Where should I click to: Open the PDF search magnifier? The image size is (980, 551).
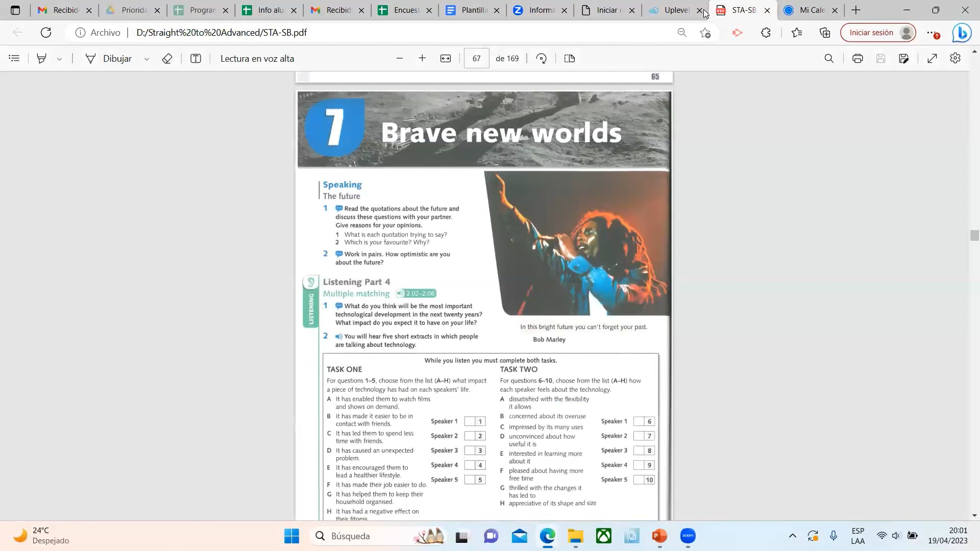coord(829,59)
